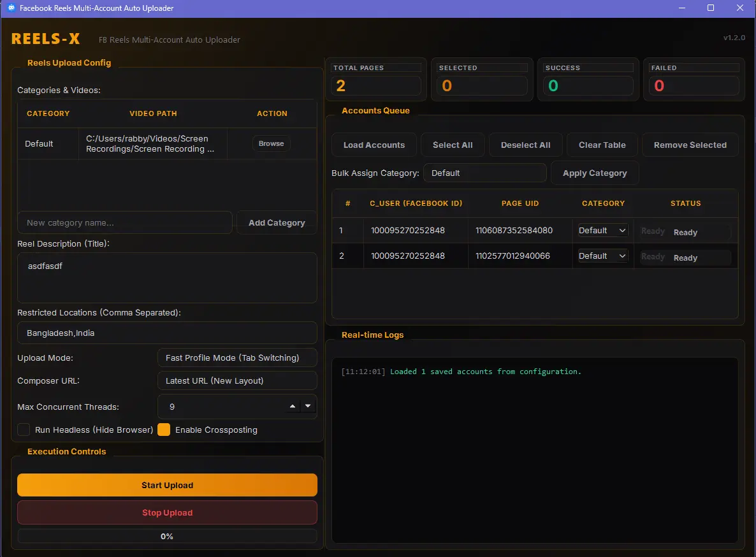Screen dimensions: 756x557
Task: Click Load Accounts button
Action: pos(374,145)
